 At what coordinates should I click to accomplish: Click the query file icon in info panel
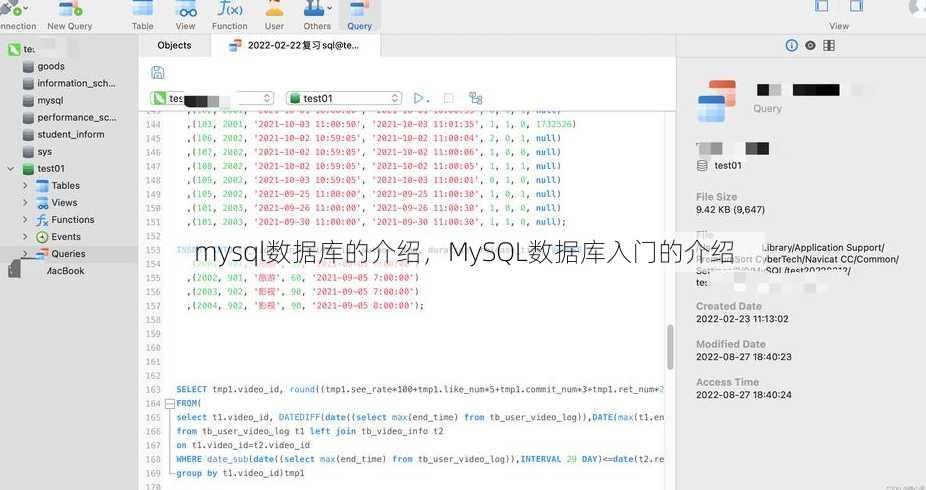[716, 101]
